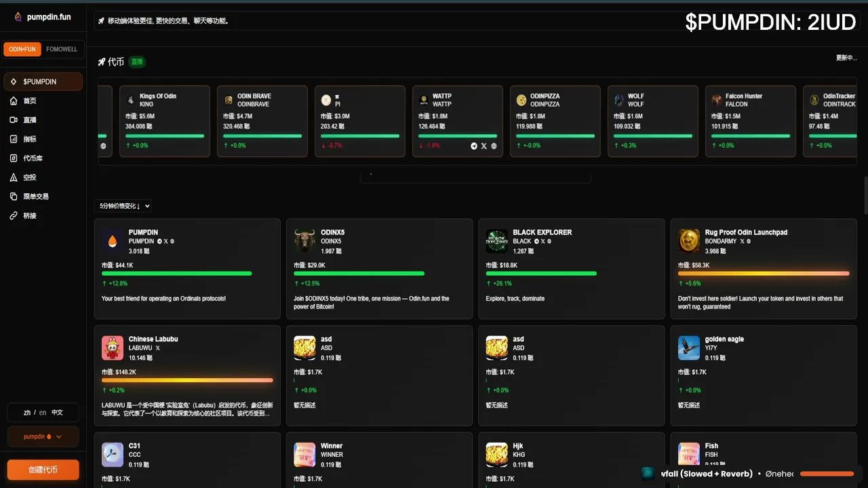The height and width of the screenshot is (488, 868).
Task: Click the Winner token thumbnail
Action: point(304,455)
